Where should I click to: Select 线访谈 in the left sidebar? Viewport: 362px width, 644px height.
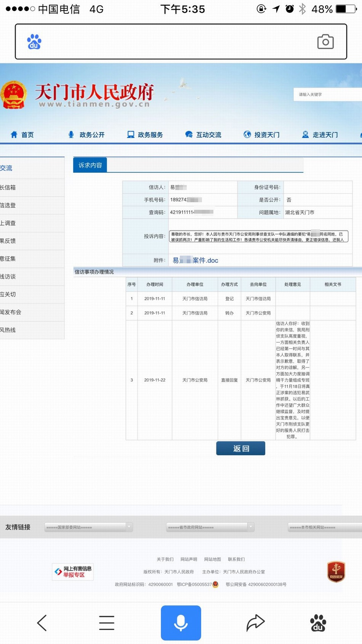coord(32,277)
